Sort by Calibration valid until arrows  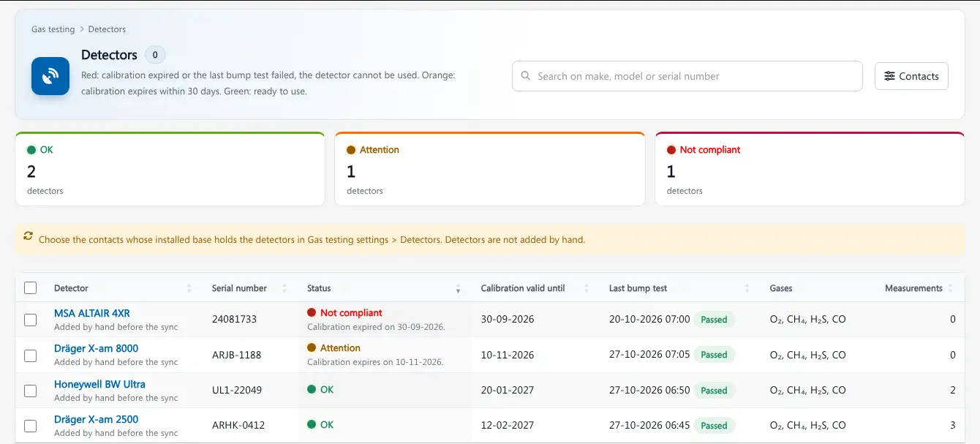coord(587,288)
